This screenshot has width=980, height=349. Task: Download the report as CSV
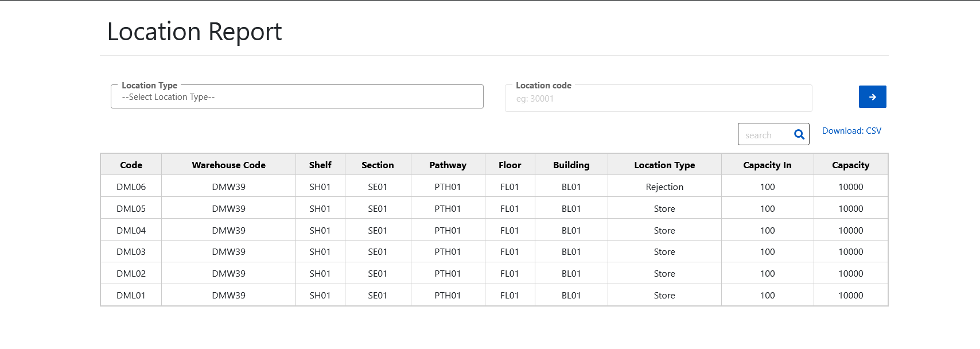coord(851,131)
